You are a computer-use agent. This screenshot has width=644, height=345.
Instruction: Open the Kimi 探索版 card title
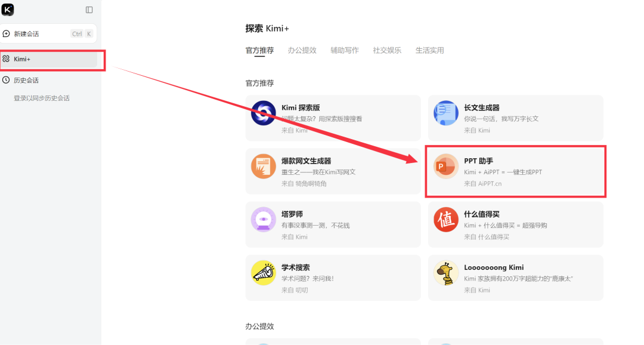point(301,107)
